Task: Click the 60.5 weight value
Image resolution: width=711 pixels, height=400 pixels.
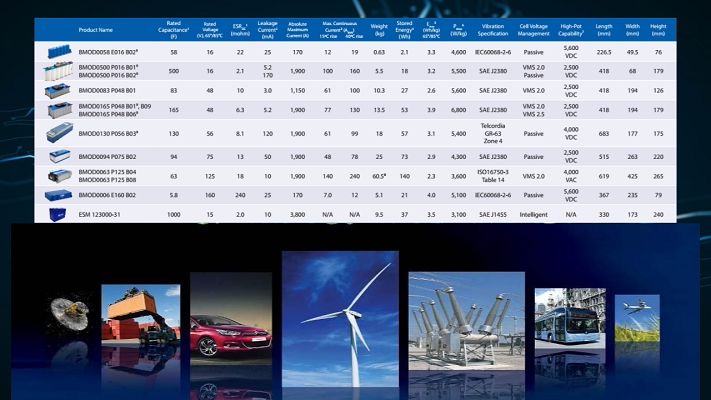Action: click(x=379, y=176)
